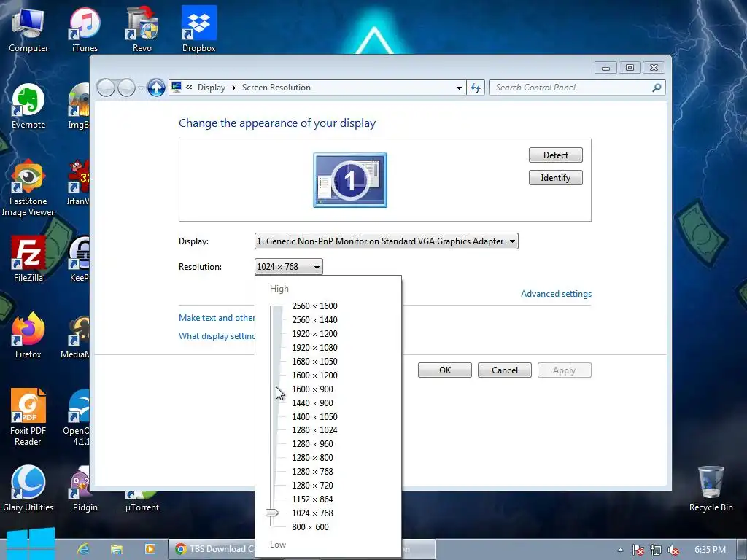Select 1280 × 1024 resolution
Image resolution: width=747 pixels, height=560 pixels.
click(x=314, y=430)
